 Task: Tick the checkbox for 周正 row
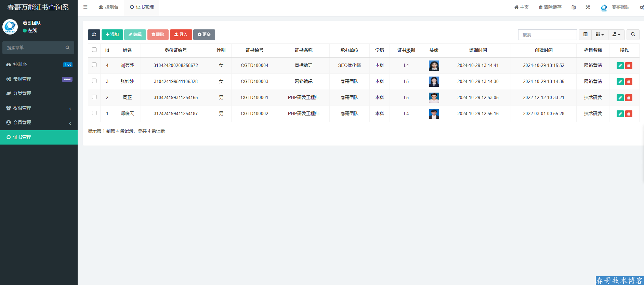click(x=94, y=97)
